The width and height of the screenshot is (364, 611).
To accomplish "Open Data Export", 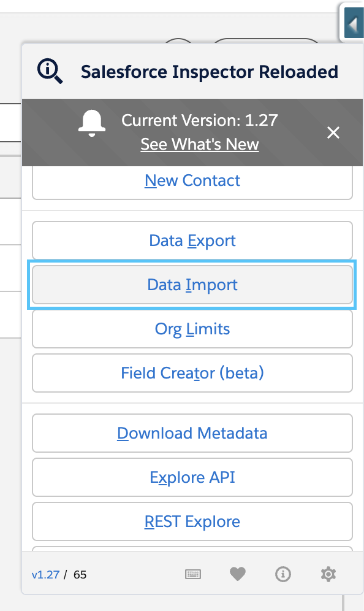I will pos(192,240).
